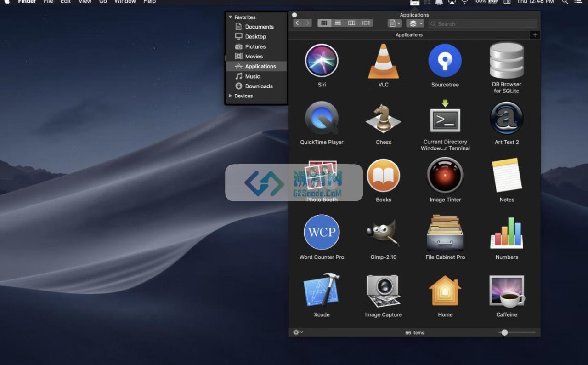Switch to column view
The height and width of the screenshot is (365, 588).
(x=352, y=23)
